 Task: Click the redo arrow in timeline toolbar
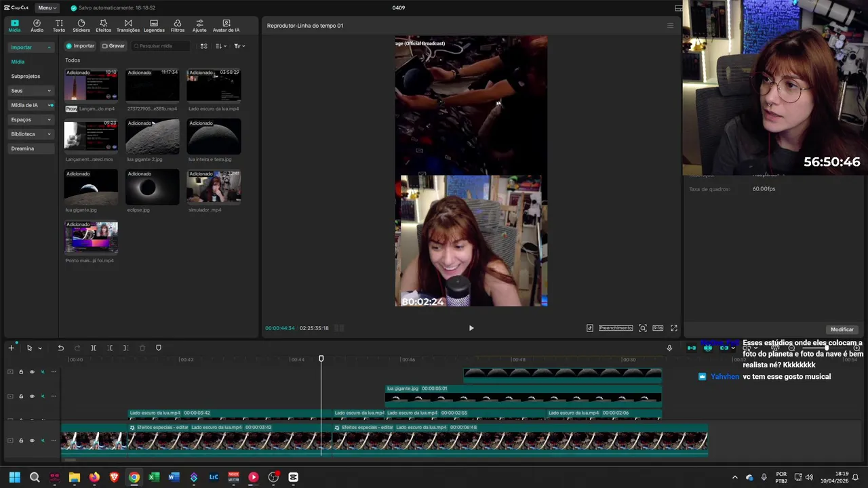[x=77, y=348]
